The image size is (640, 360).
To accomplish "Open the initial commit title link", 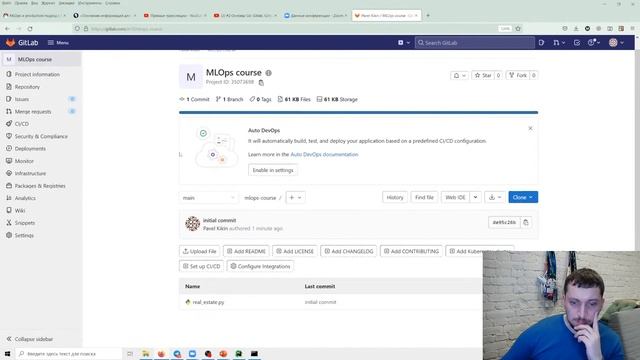I will pyautogui.click(x=220, y=220).
